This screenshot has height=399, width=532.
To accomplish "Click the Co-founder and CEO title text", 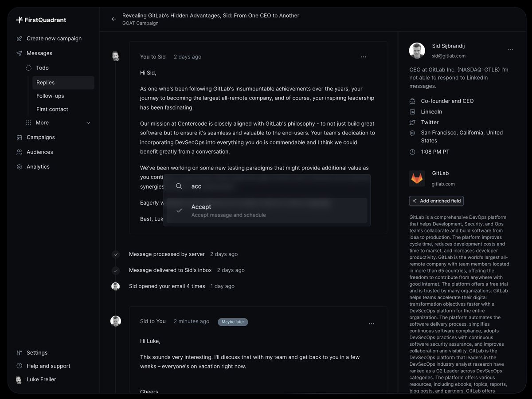I will tap(447, 101).
